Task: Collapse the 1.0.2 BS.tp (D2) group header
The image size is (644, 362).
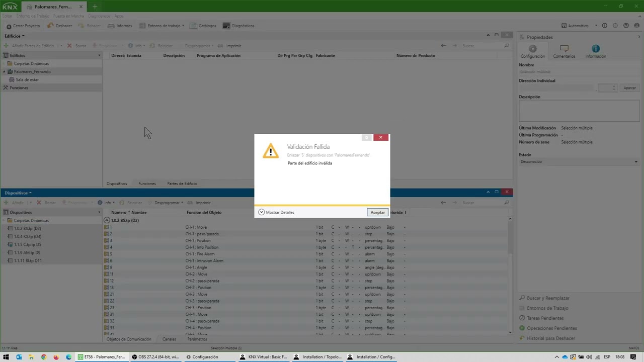Action: tap(107, 220)
